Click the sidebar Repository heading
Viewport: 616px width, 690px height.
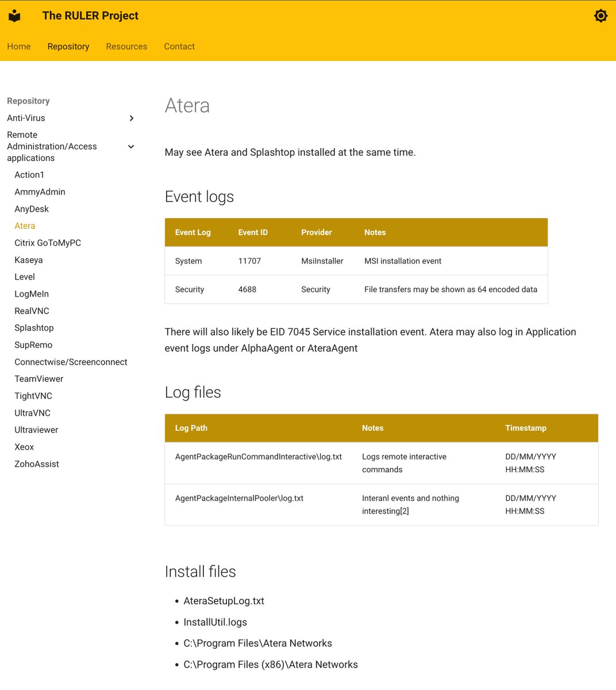28,101
